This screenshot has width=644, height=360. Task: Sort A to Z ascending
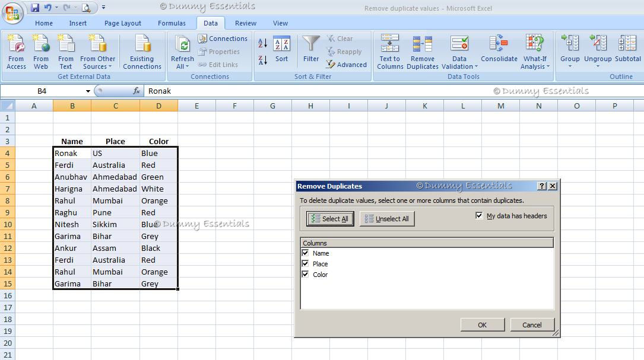pos(263,43)
